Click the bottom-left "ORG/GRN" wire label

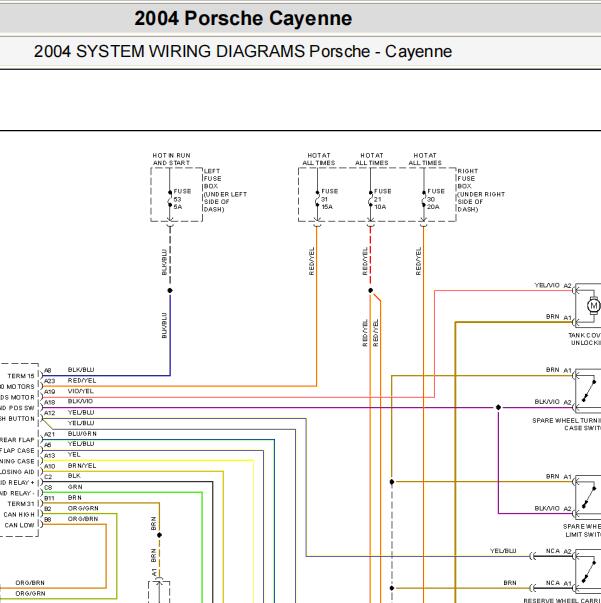[30, 594]
